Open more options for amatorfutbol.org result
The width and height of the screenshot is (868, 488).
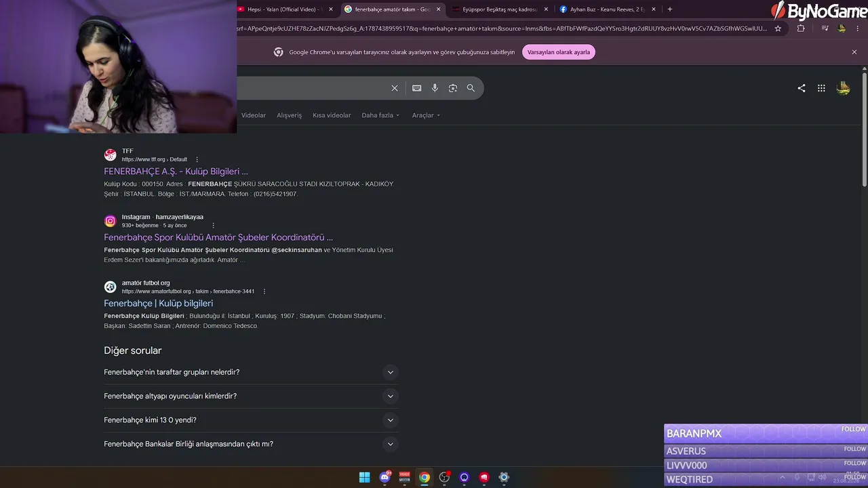click(264, 291)
